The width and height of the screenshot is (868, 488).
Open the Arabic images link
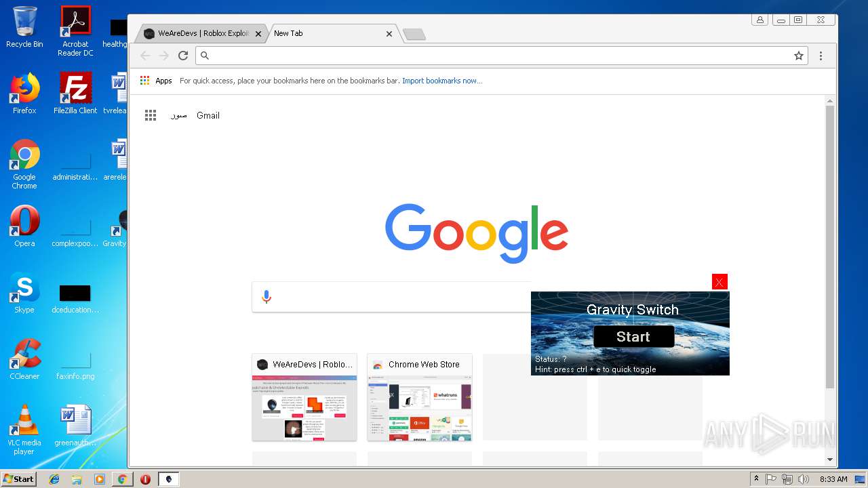(179, 115)
